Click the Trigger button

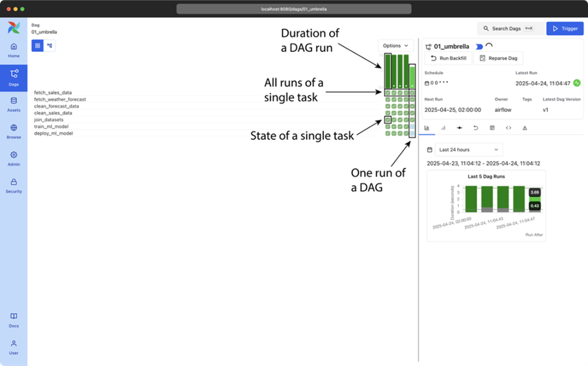click(564, 28)
